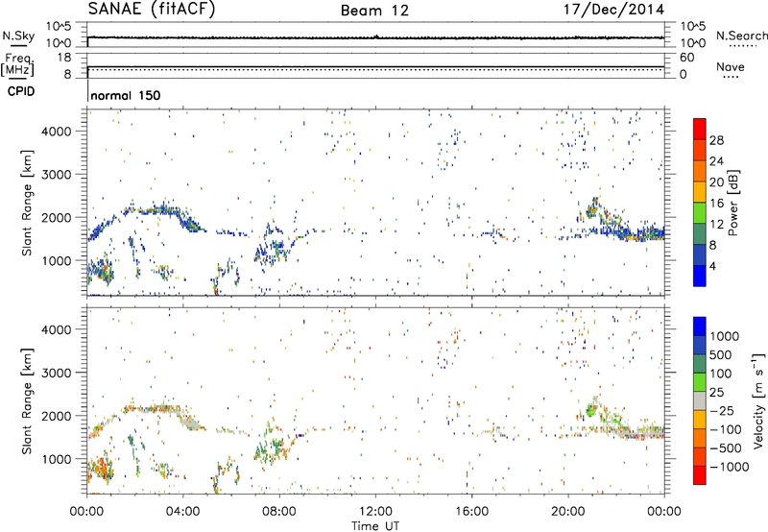Image resolution: width=768 pixels, height=532 pixels.
Task: Click the velocity scatter band near 03:00 UT
Action: pos(159,408)
